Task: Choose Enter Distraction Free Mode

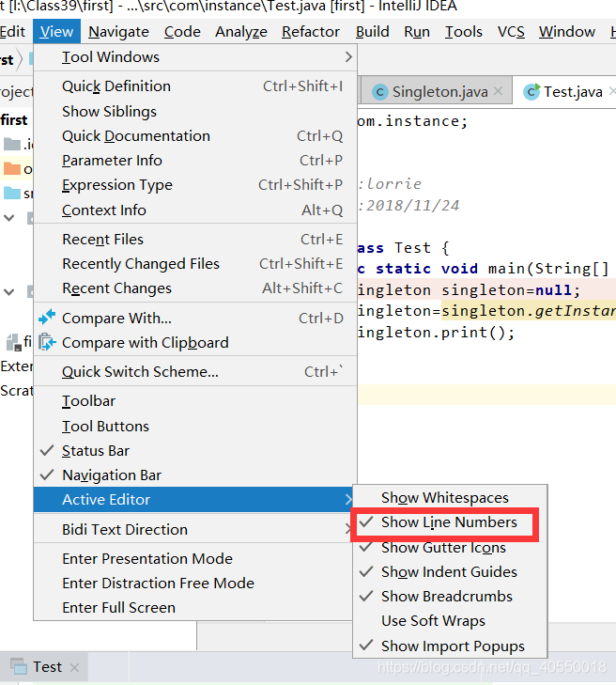Action: point(193,584)
